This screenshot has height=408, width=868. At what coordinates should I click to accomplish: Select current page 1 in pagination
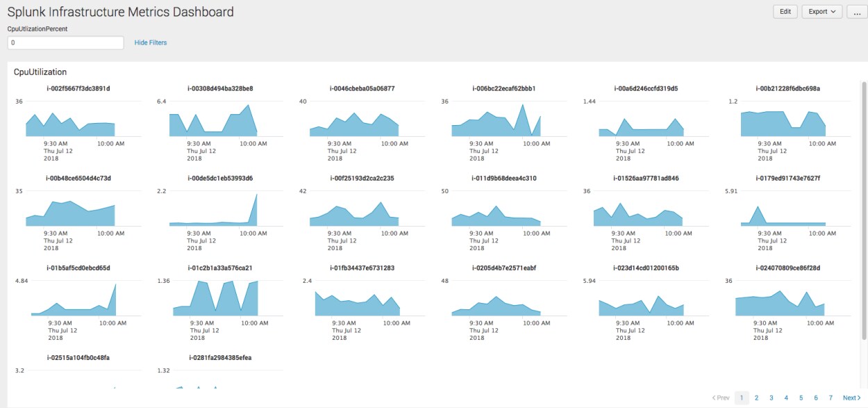(x=742, y=398)
